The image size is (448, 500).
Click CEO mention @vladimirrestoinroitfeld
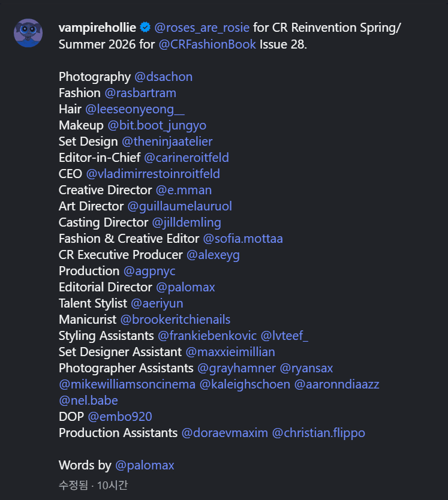153,174
